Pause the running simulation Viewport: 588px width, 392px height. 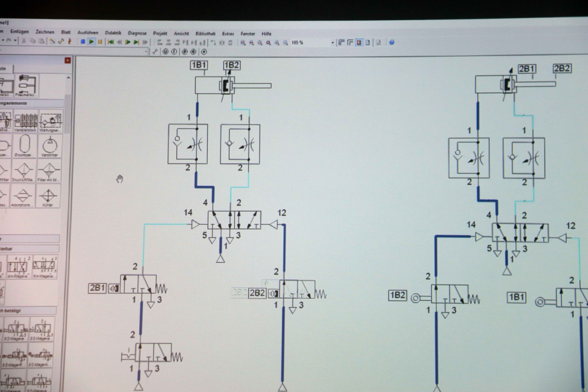[100, 42]
